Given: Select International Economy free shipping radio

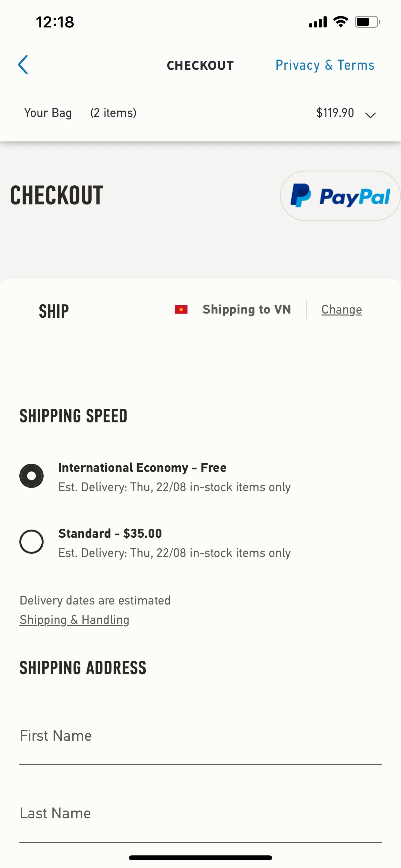Looking at the screenshot, I should (x=31, y=476).
